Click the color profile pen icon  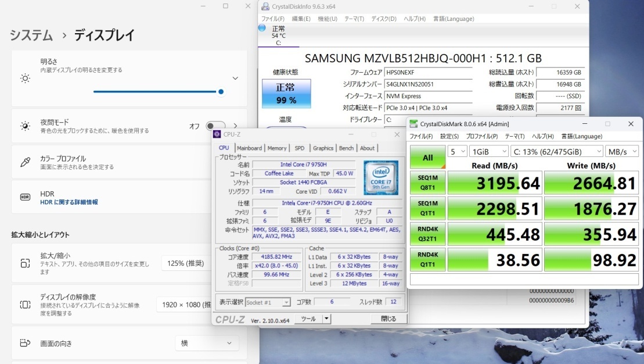[25, 162]
